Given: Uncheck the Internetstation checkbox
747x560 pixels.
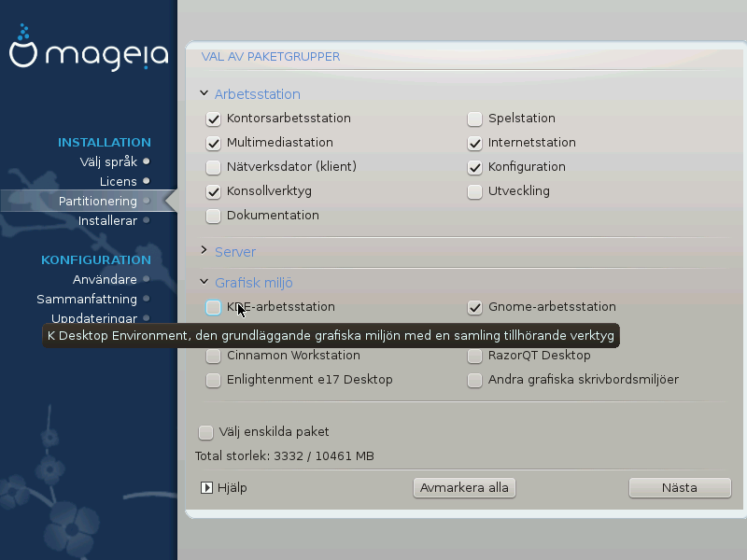Looking at the screenshot, I should 474,143.
